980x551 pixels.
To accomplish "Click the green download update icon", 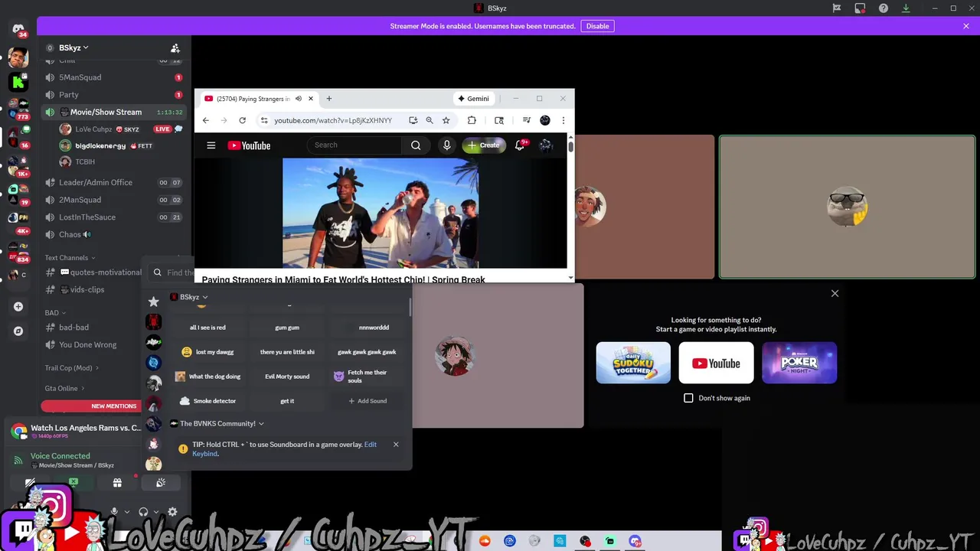I will 906,8.
